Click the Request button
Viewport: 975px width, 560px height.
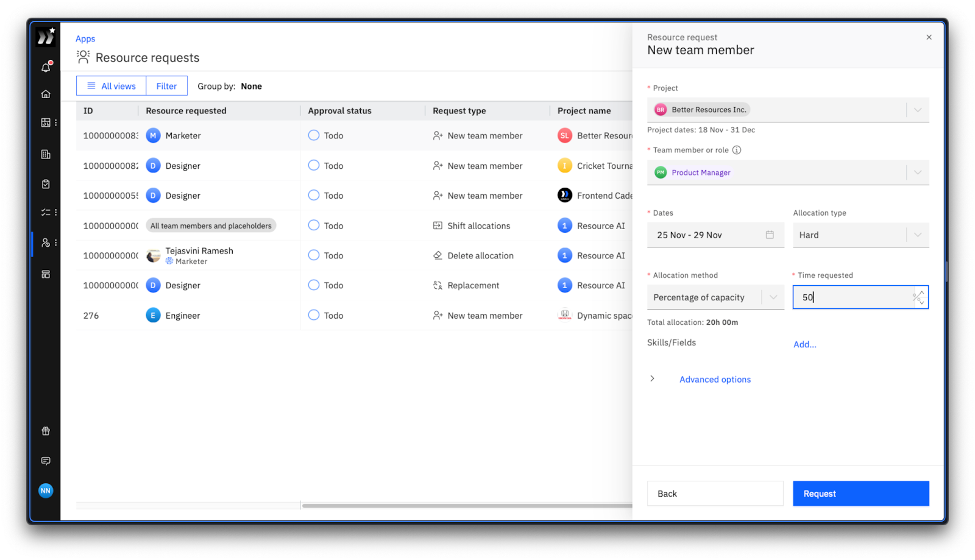click(860, 494)
